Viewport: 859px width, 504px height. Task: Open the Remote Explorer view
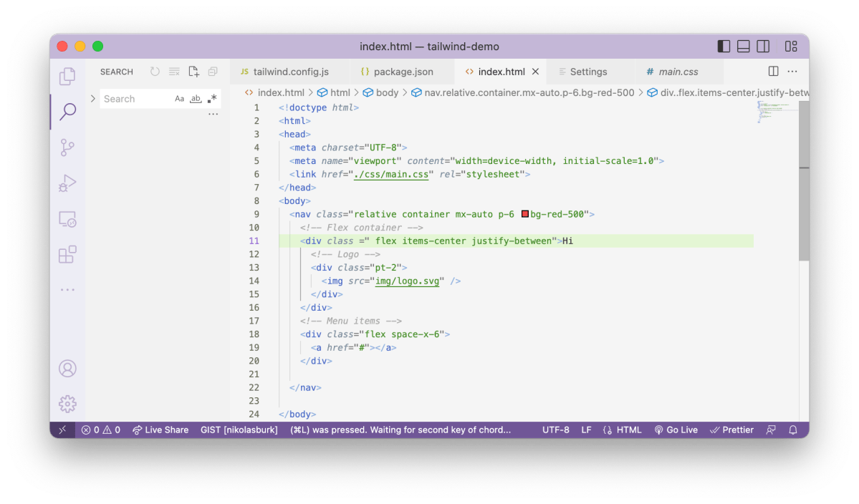[x=67, y=219]
